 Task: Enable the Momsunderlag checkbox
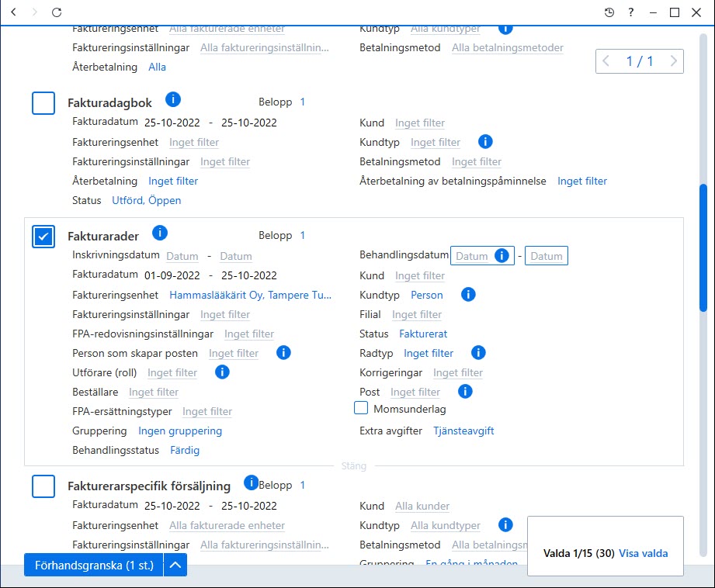(x=361, y=407)
